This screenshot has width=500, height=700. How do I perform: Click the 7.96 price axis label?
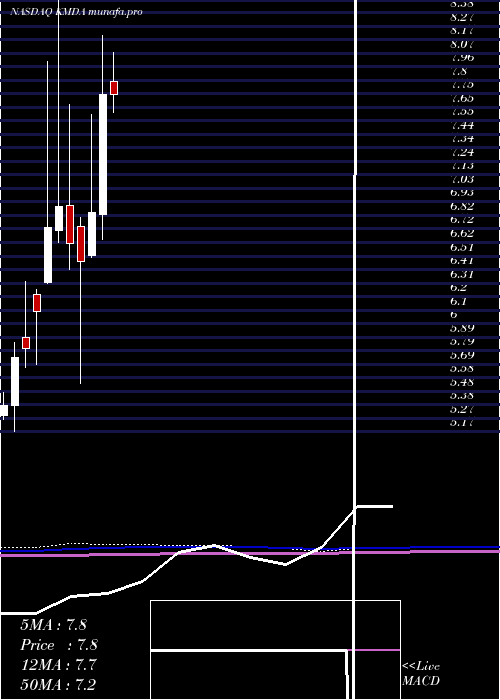tap(462, 58)
